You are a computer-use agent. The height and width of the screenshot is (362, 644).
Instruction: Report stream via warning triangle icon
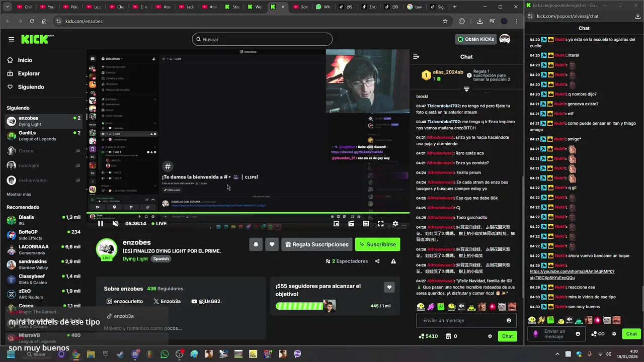coord(393,261)
